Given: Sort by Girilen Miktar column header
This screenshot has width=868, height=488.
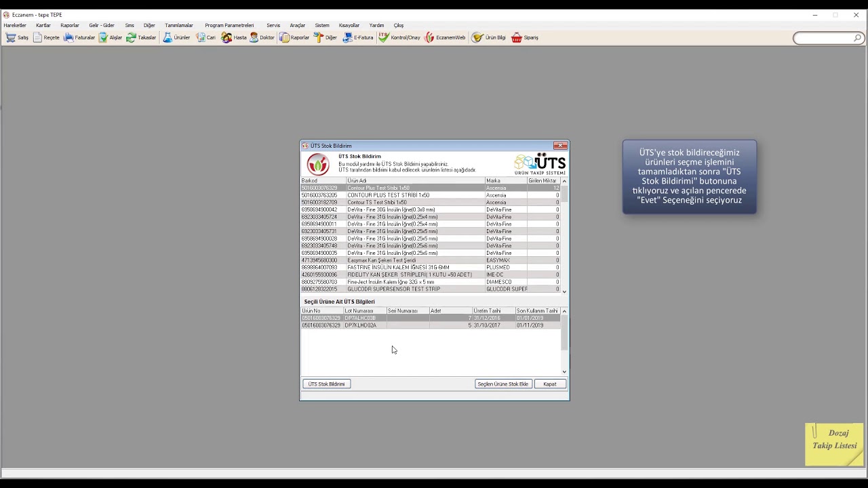Looking at the screenshot, I should click(544, 181).
